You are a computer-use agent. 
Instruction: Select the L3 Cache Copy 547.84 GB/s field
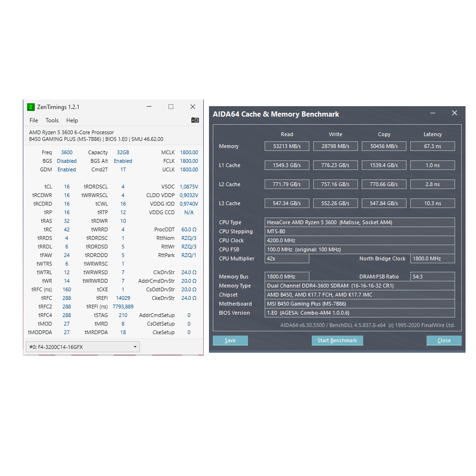[384, 203]
